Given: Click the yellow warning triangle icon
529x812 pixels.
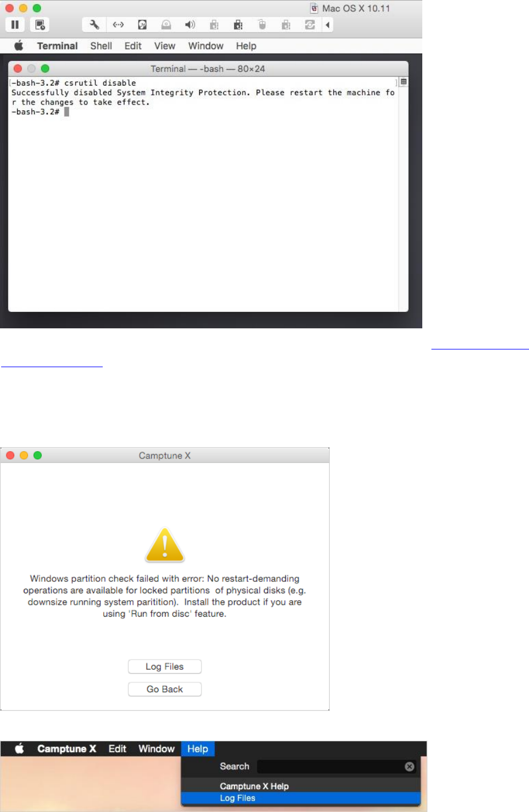Looking at the screenshot, I should tap(164, 545).
